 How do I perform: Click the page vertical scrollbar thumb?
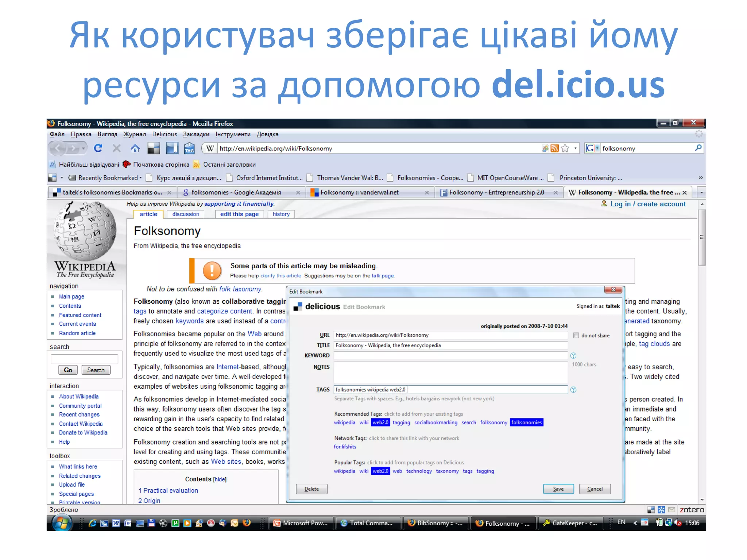coord(701,237)
